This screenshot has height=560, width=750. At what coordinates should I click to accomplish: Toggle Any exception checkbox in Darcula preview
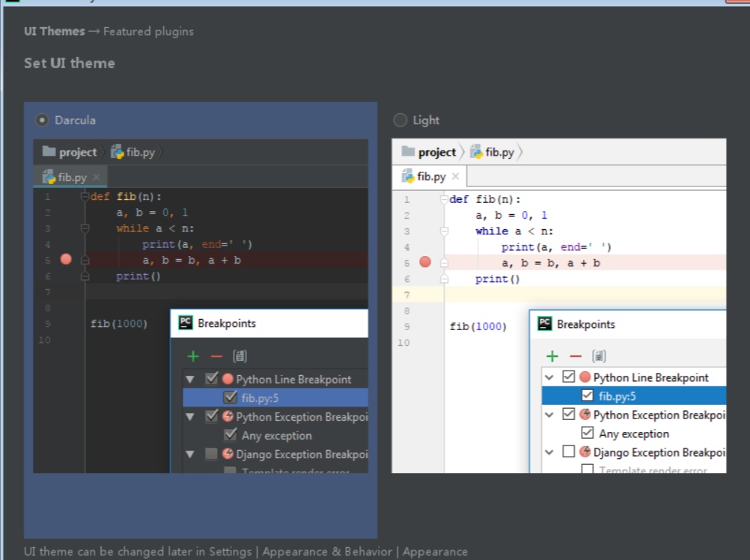coord(230,435)
